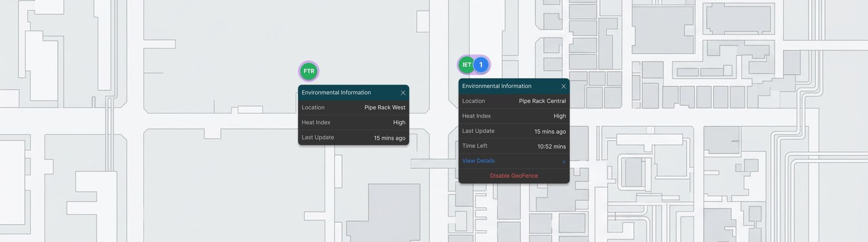The height and width of the screenshot is (242, 868).
Task: Click Last Update value in Pipe Rack Central popup
Action: click(550, 132)
